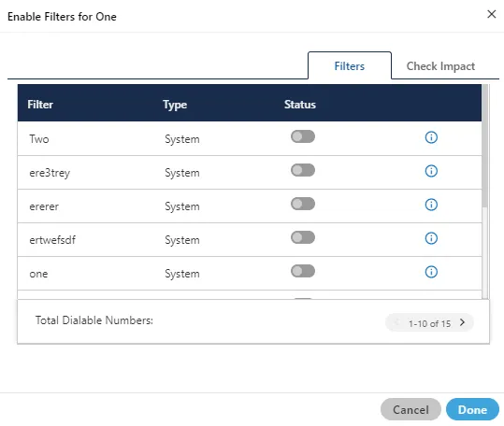Viewport: 504px width, 426px height.
Task: Select the 'ere3trey' filter name
Action: coord(50,173)
